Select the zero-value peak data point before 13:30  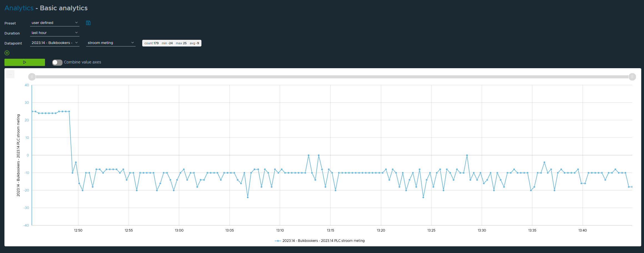click(x=467, y=155)
